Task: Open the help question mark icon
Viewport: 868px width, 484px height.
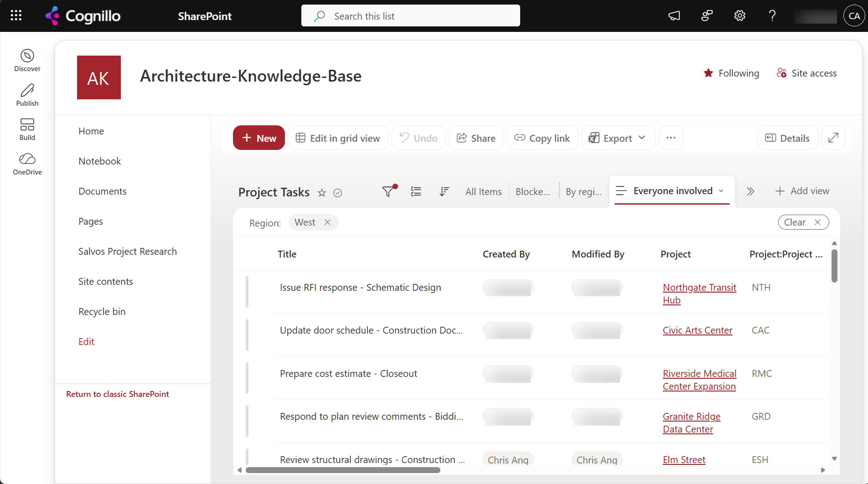Action: point(772,16)
